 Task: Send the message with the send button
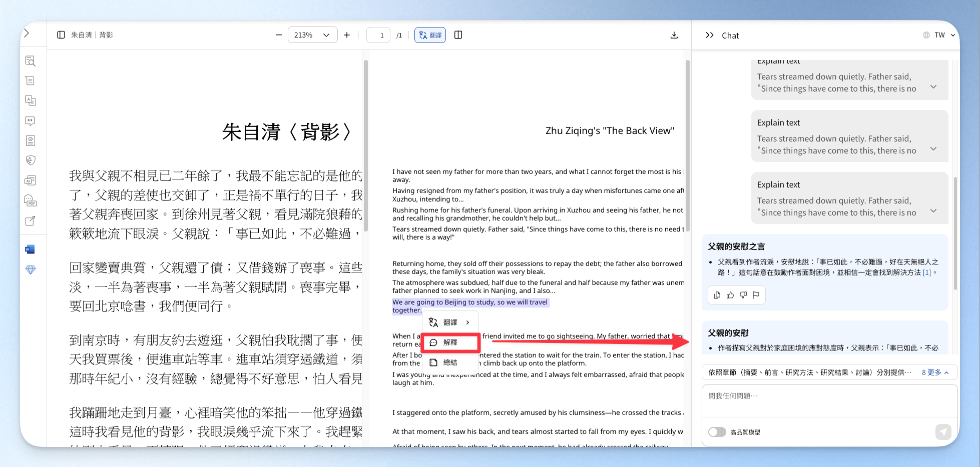[x=943, y=432]
